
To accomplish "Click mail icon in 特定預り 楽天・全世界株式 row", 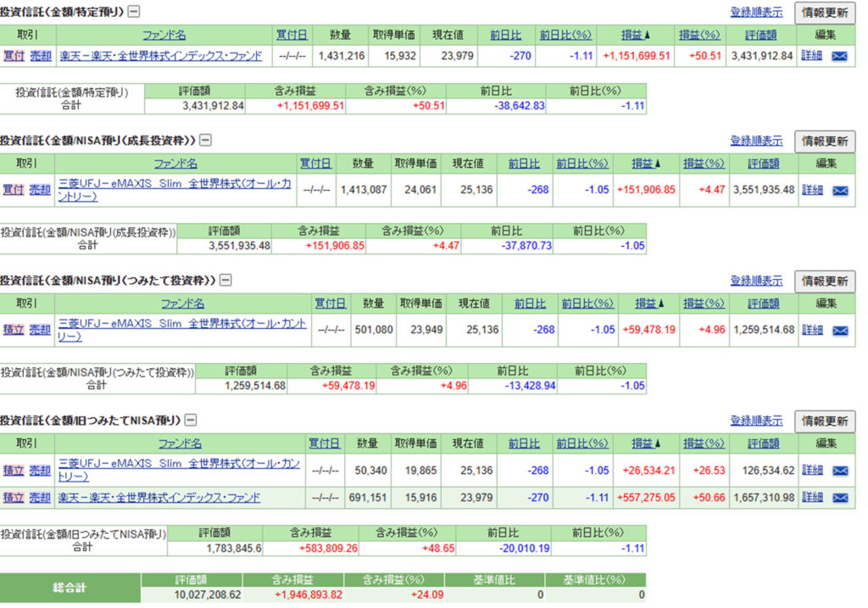I will coord(839,56).
